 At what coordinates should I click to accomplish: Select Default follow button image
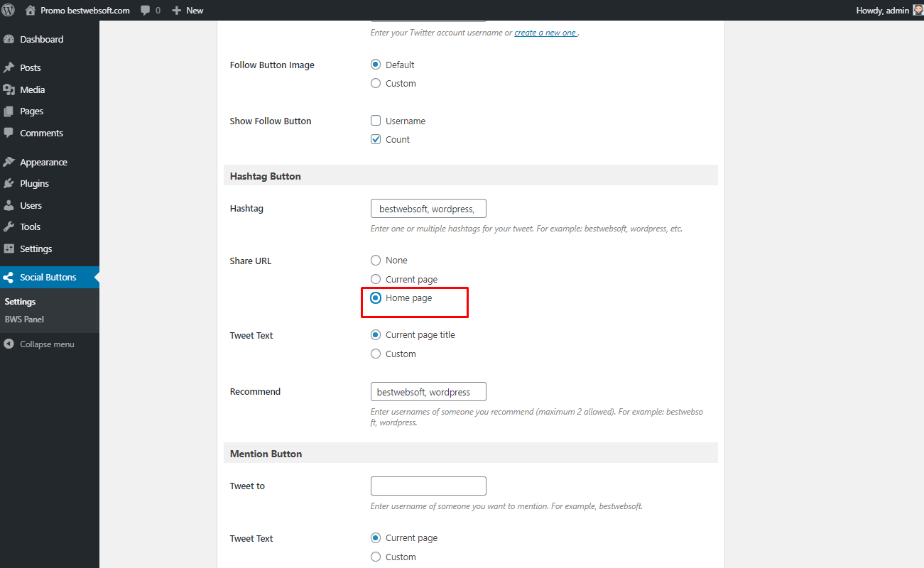[x=376, y=65]
